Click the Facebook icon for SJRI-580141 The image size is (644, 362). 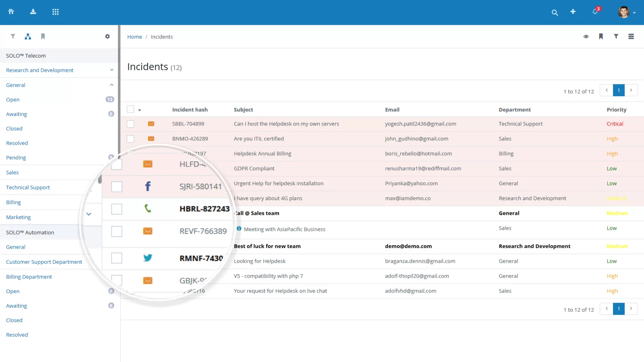[148, 186]
